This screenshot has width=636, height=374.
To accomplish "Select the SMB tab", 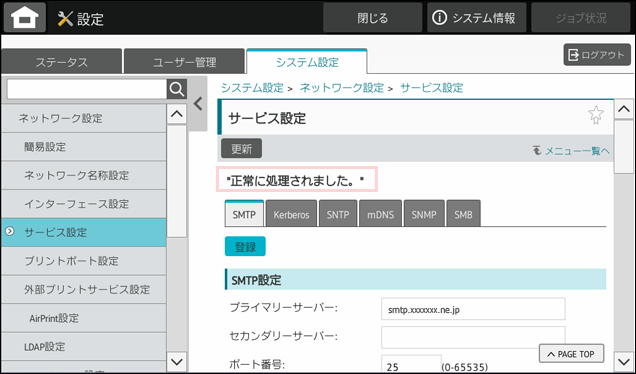I will pyautogui.click(x=463, y=214).
